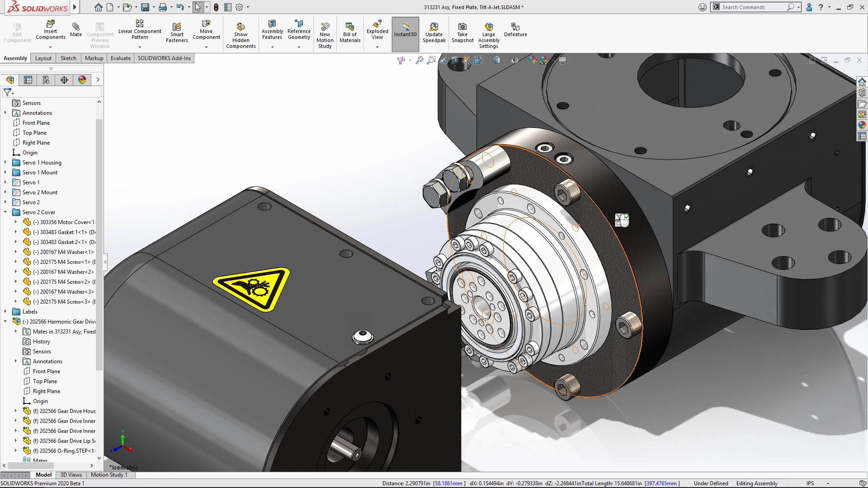The height and width of the screenshot is (488, 868).
Task: Switch to the Layout tab
Action: (42, 58)
